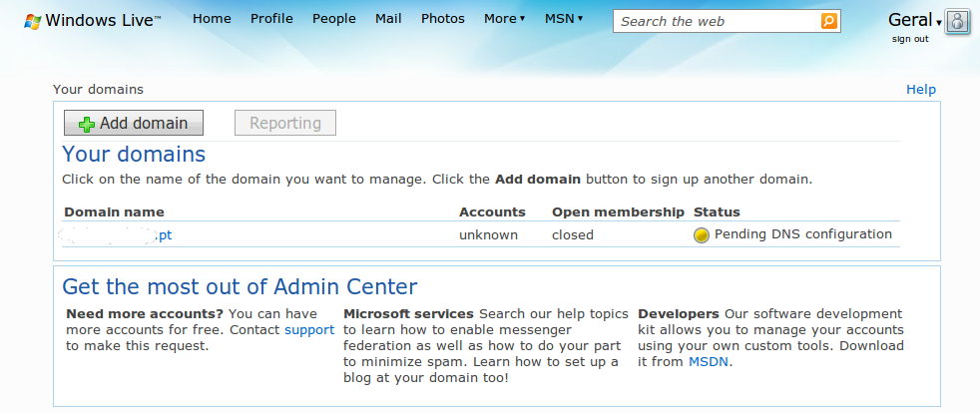The height and width of the screenshot is (414, 980).
Task: Open the Profile page
Action: pos(271,19)
